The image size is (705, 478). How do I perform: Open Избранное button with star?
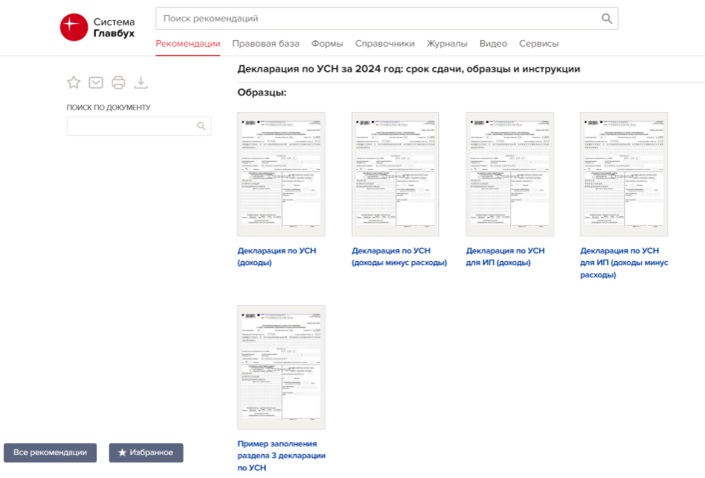coord(146,453)
